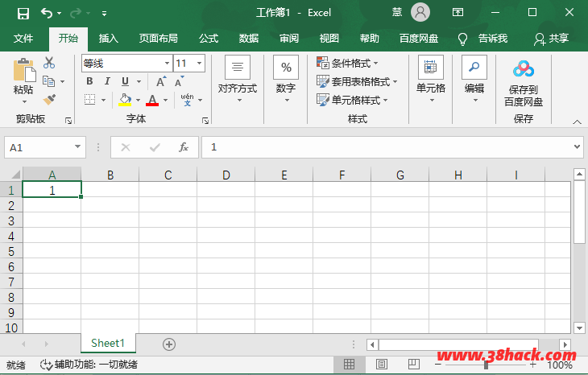Switch to the 审阅 tab

[289, 38]
